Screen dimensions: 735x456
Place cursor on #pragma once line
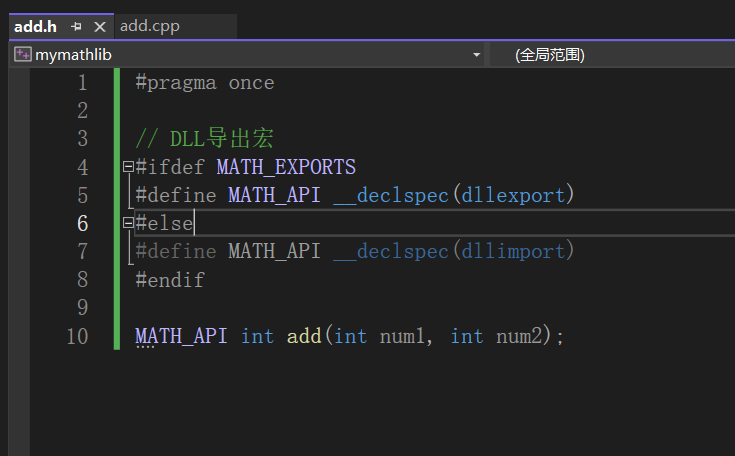[x=205, y=83]
